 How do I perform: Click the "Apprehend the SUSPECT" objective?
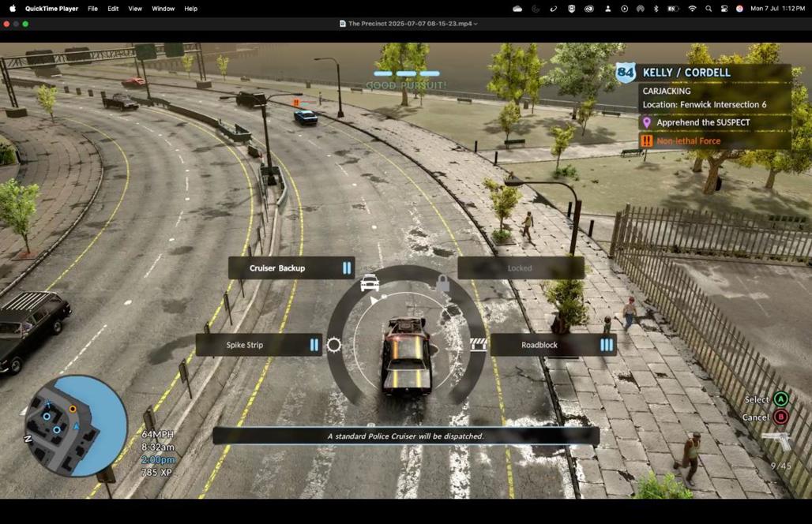point(703,122)
